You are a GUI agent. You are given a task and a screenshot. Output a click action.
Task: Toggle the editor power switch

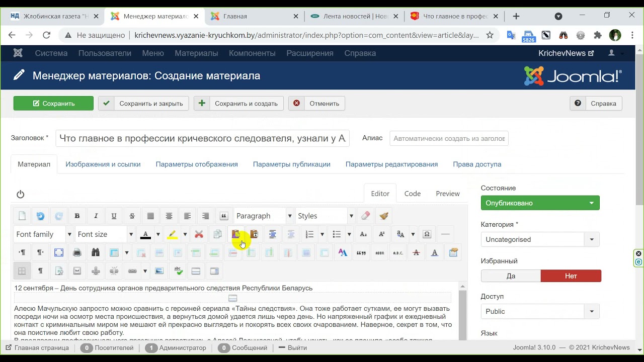(x=21, y=194)
